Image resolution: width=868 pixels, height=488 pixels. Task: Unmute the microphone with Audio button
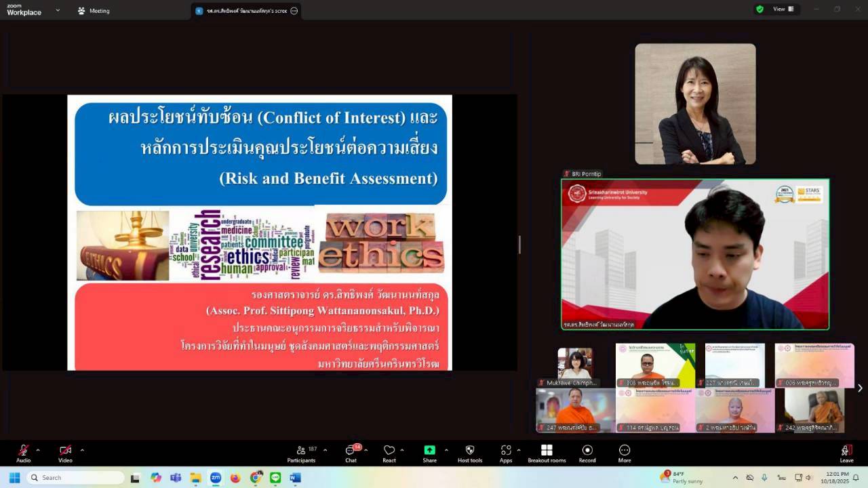pos(23,451)
